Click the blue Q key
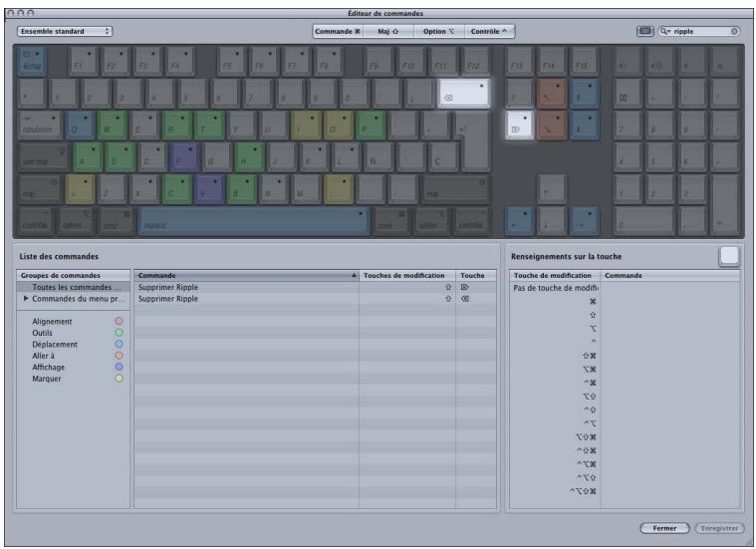756x549 pixels. [80, 126]
